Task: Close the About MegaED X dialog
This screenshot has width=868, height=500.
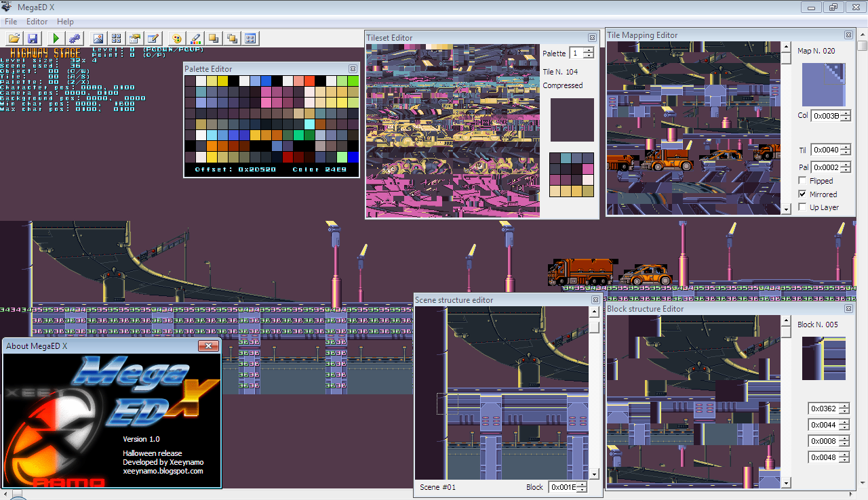Action: 208,346
